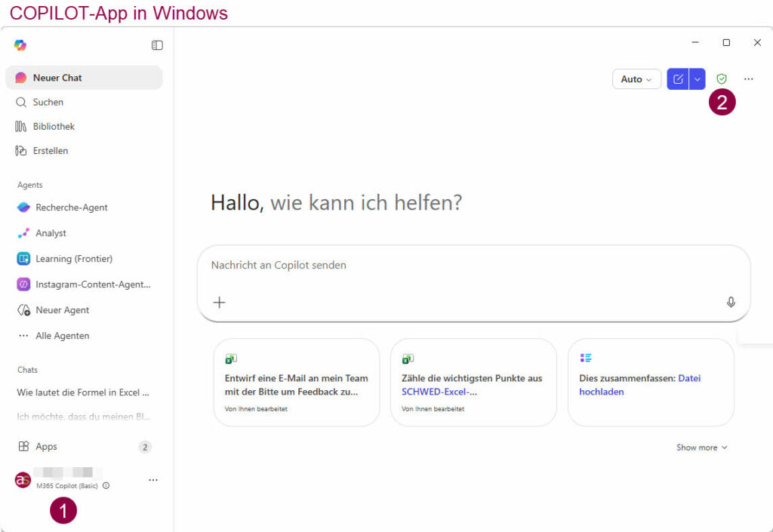Create a Neuer Agent
This screenshot has width=773, height=532.
(x=62, y=310)
